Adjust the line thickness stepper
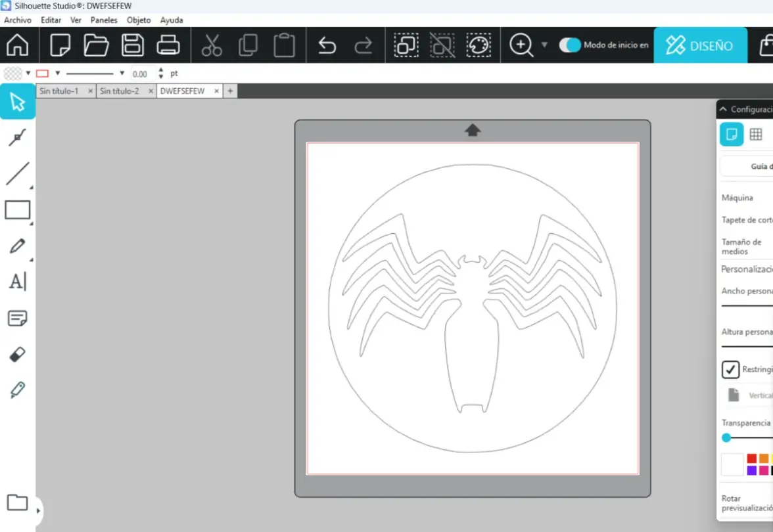Screen dimensions: 773x532 (160, 74)
